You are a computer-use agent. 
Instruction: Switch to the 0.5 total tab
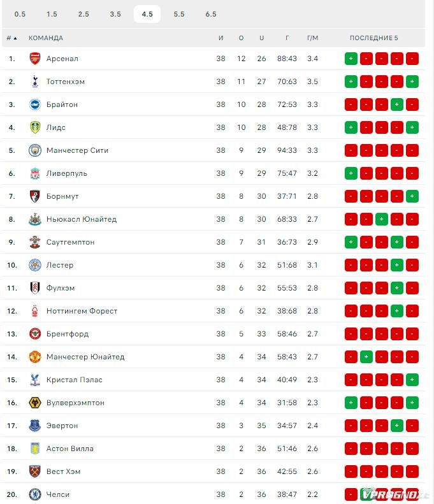point(20,14)
